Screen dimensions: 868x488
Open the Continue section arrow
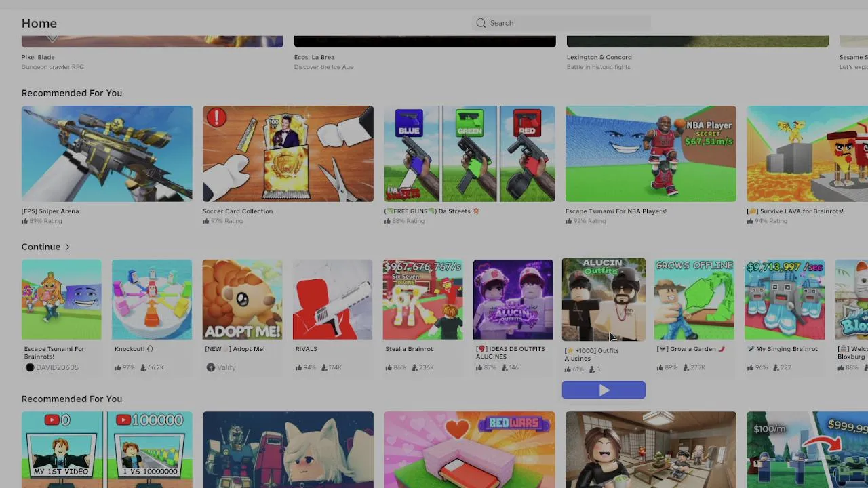pyautogui.click(x=67, y=247)
